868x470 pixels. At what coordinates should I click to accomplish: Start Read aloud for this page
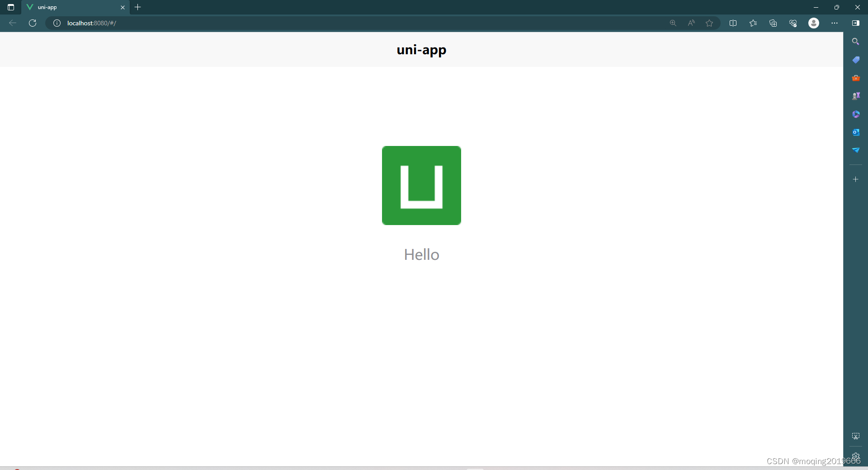coord(691,23)
